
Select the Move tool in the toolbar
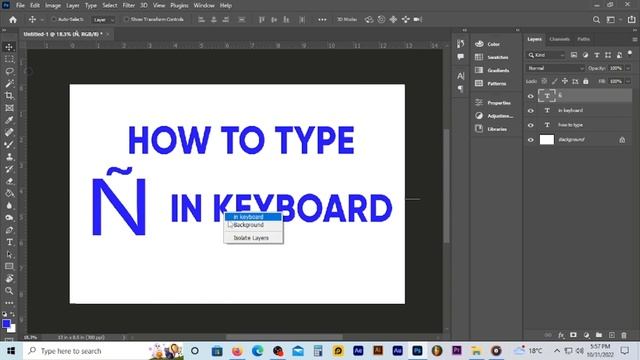pyautogui.click(x=9, y=47)
